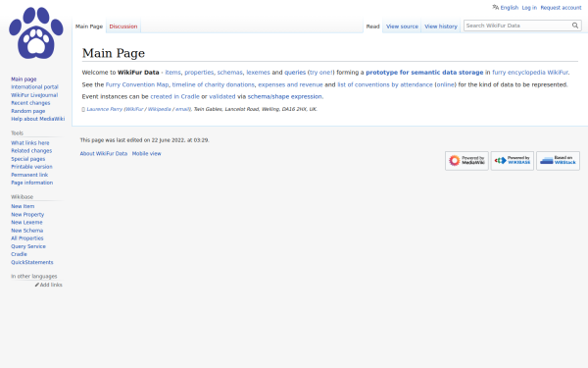Open QuickStatements link

click(x=32, y=262)
